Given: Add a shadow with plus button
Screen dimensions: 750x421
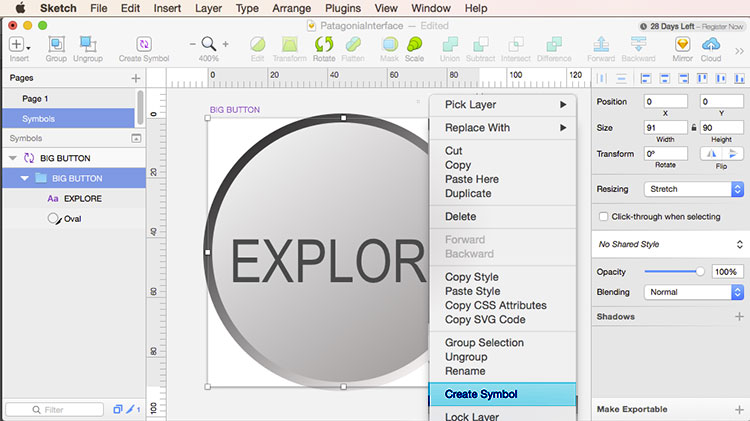Looking at the screenshot, I should pos(739,317).
